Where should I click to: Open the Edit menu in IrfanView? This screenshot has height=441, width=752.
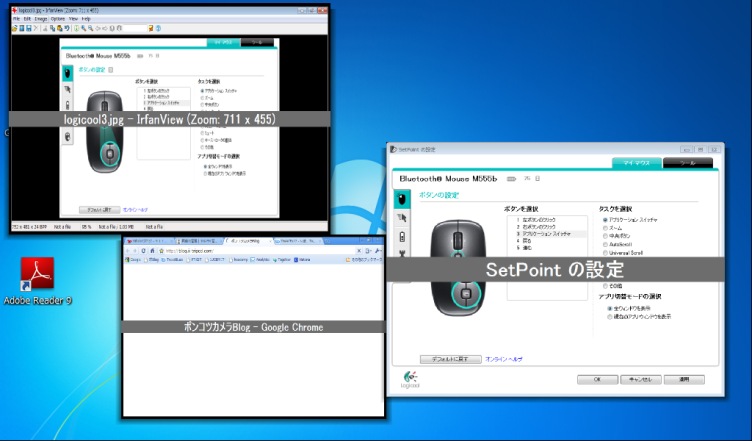[27, 19]
